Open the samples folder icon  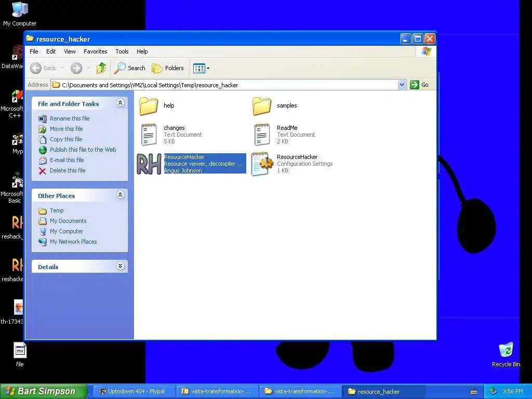tap(262, 106)
